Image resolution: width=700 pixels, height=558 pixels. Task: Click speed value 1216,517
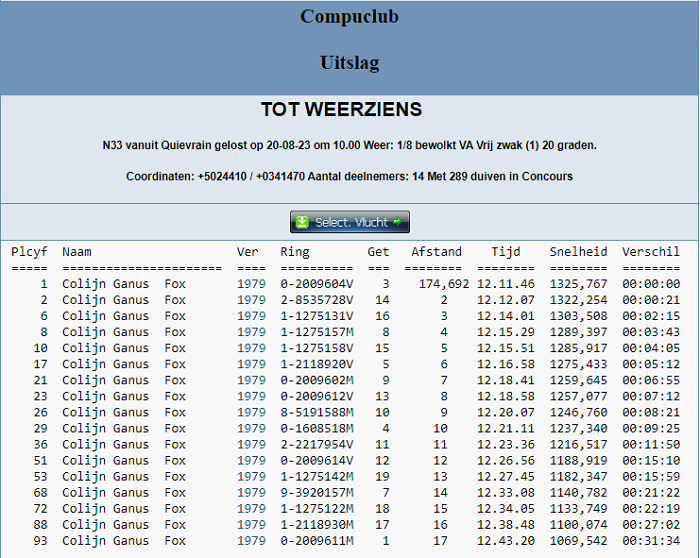(578, 445)
